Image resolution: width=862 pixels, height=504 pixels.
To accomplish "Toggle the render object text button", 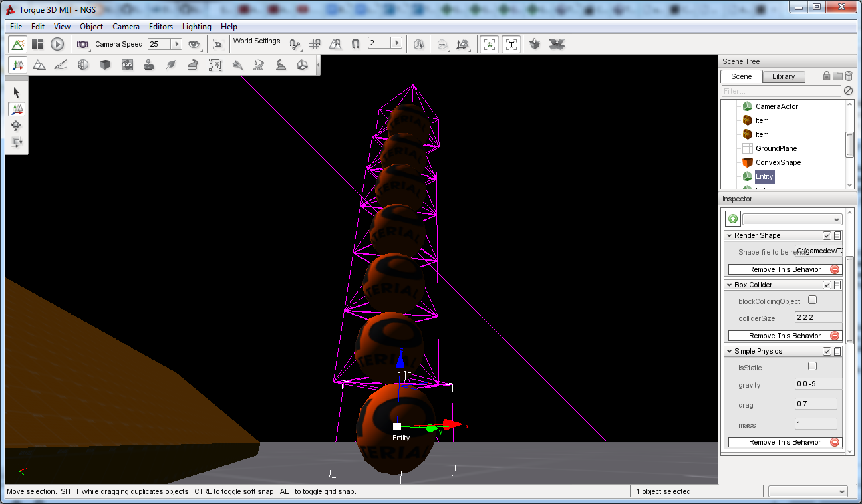I will 511,44.
